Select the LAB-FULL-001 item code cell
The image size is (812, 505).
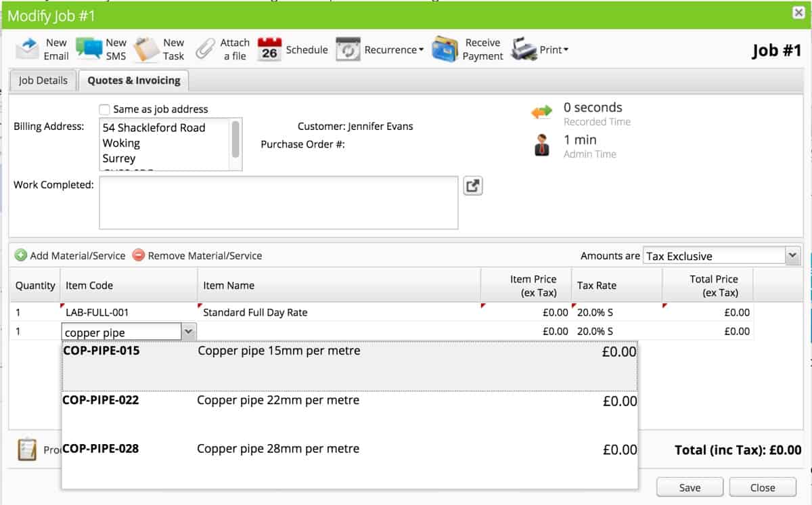(x=129, y=312)
